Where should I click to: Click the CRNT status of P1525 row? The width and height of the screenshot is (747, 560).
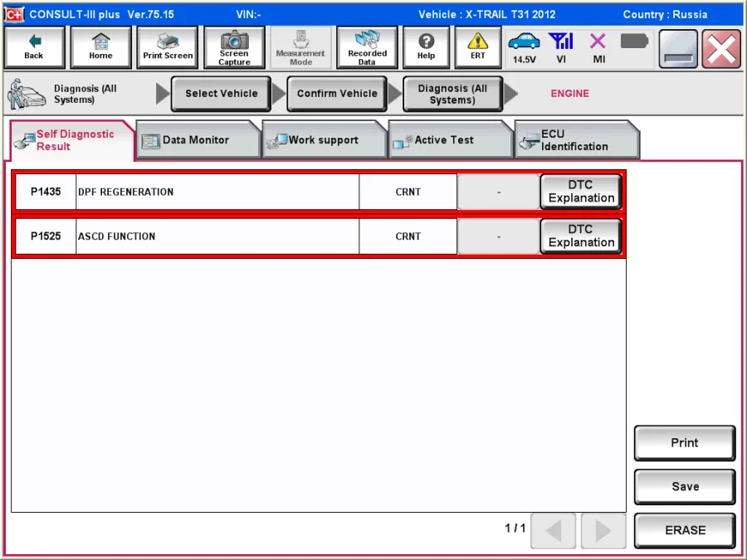[408, 236]
